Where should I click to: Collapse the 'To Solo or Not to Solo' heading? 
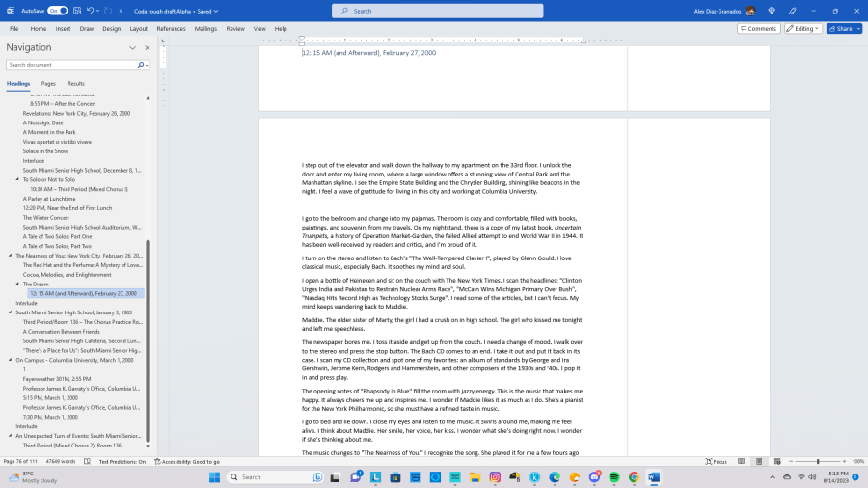point(17,179)
